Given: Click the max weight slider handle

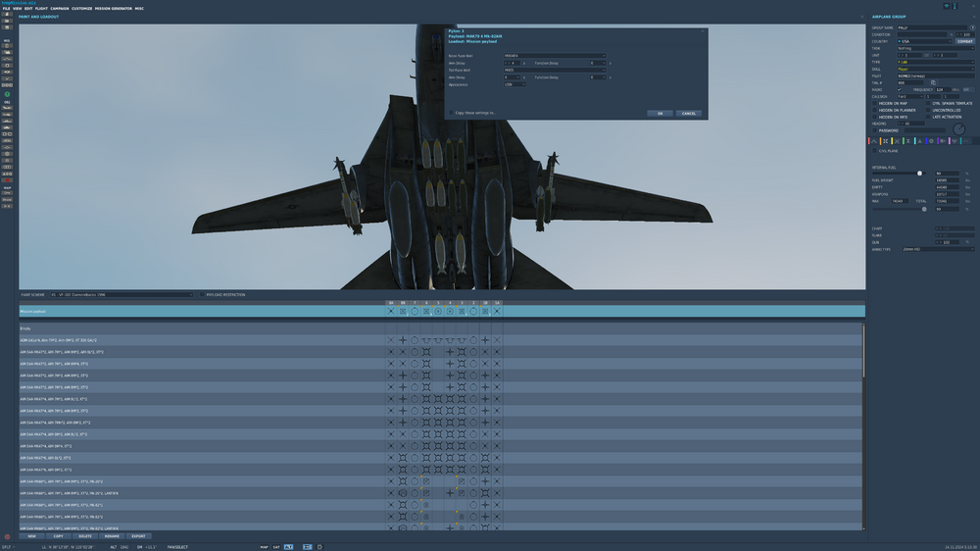Looking at the screenshot, I should (x=924, y=209).
